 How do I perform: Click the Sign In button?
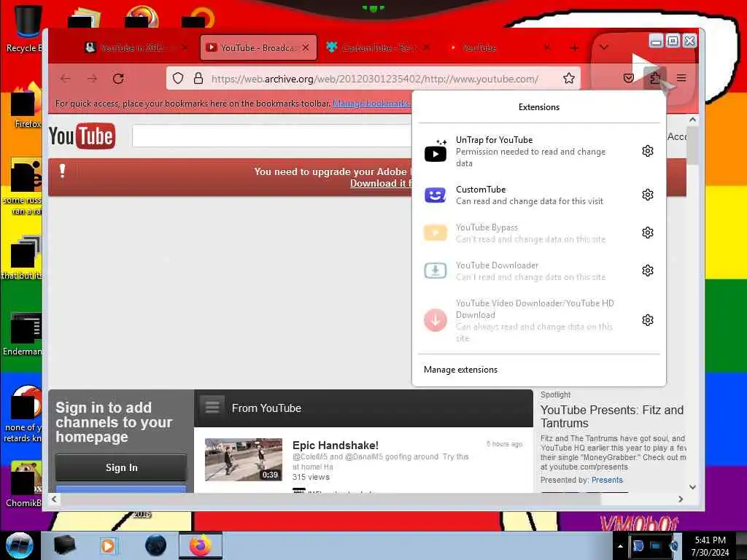[x=121, y=467]
